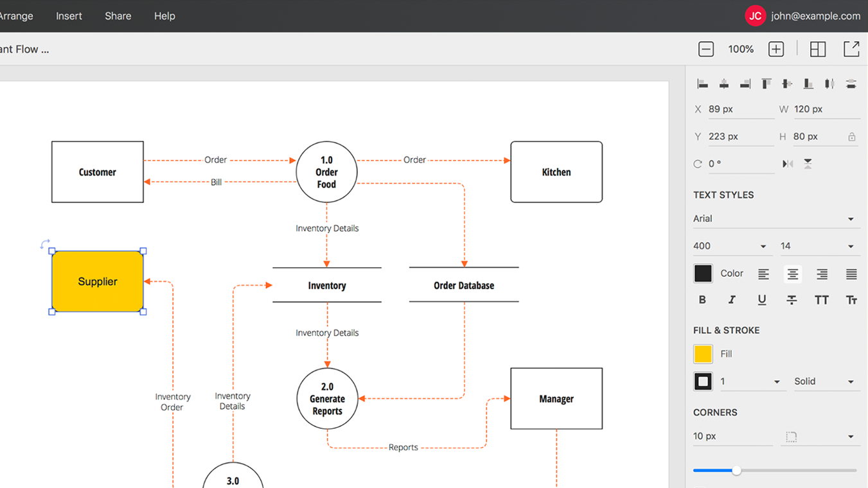The width and height of the screenshot is (868, 488).
Task: Toggle bold text for the Supplier shape
Action: pos(702,299)
